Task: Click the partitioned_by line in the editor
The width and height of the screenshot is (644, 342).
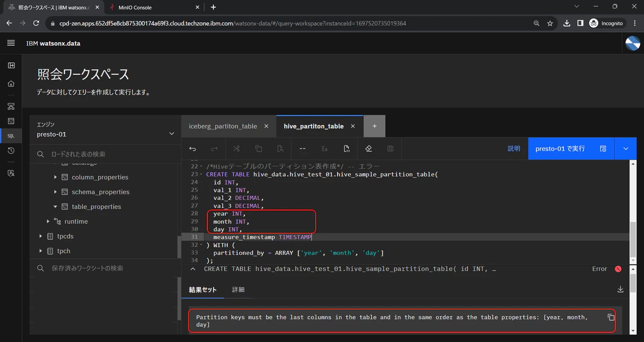Action: pos(298,253)
